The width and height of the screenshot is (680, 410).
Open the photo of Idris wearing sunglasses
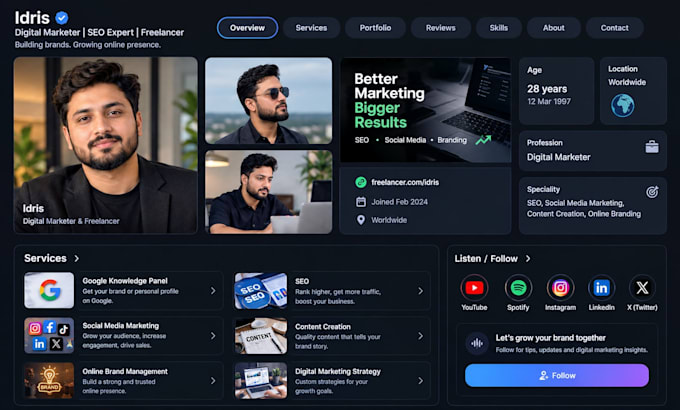click(x=268, y=101)
